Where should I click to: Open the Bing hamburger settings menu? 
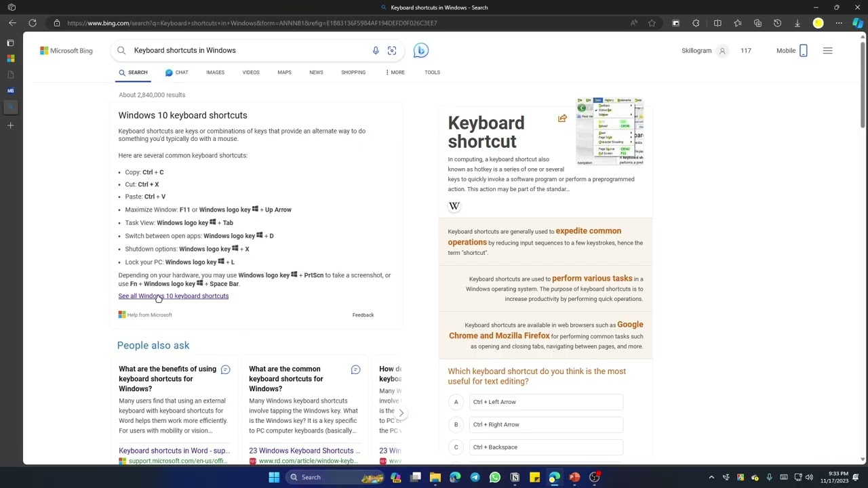coord(827,51)
